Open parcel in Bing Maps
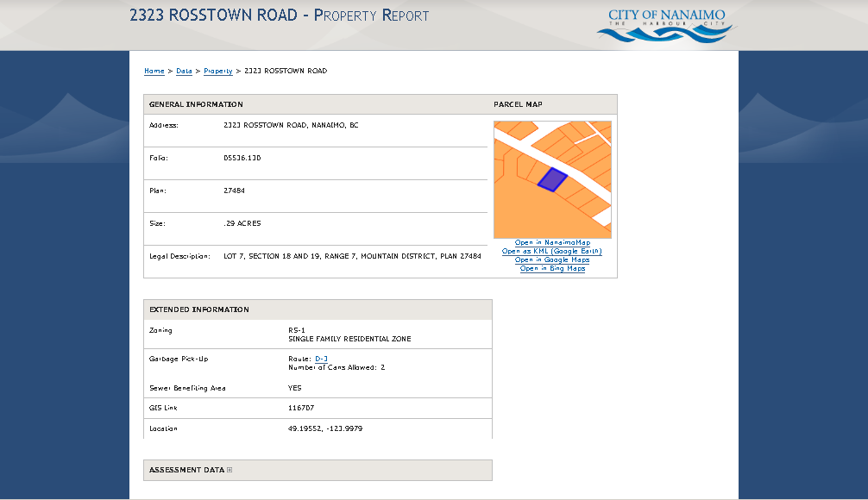The width and height of the screenshot is (868, 500). 552,269
